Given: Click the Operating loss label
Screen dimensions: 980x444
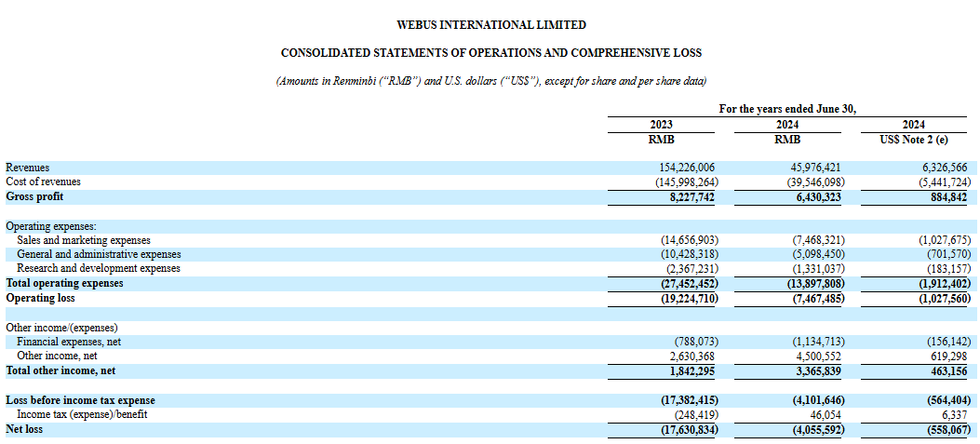Looking at the screenshot, I should coord(40,298).
